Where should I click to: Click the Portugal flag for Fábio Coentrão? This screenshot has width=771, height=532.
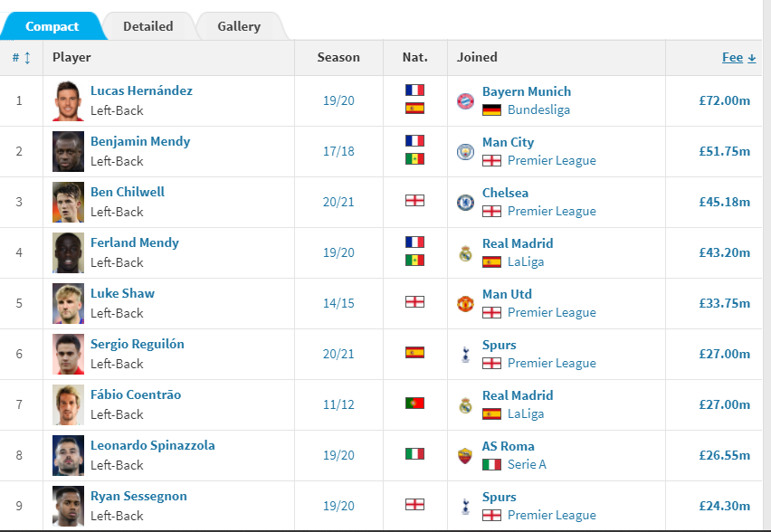click(414, 404)
